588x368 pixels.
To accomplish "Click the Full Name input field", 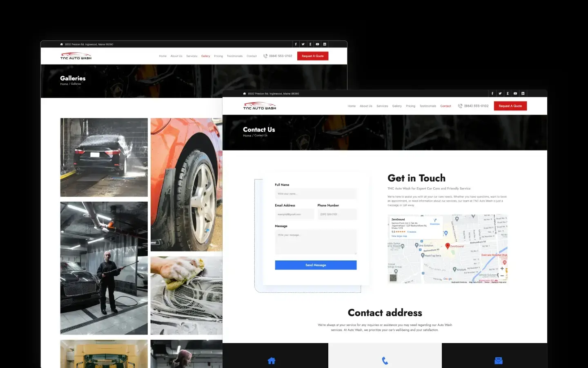I will [316, 194].
